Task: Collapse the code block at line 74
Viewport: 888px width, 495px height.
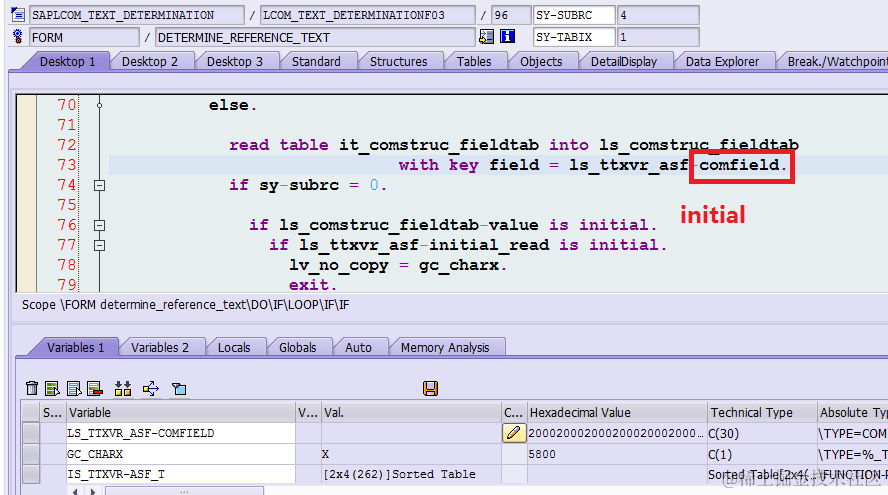Action: point(99,185)
